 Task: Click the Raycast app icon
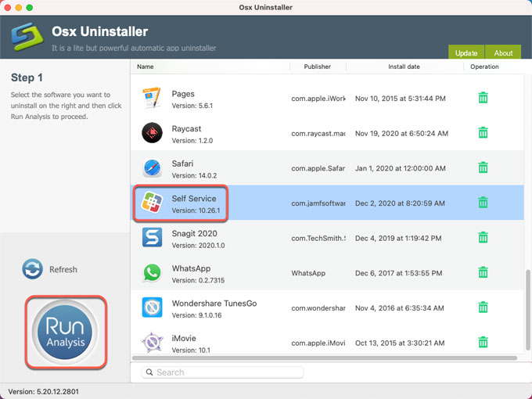coord(152,133)
